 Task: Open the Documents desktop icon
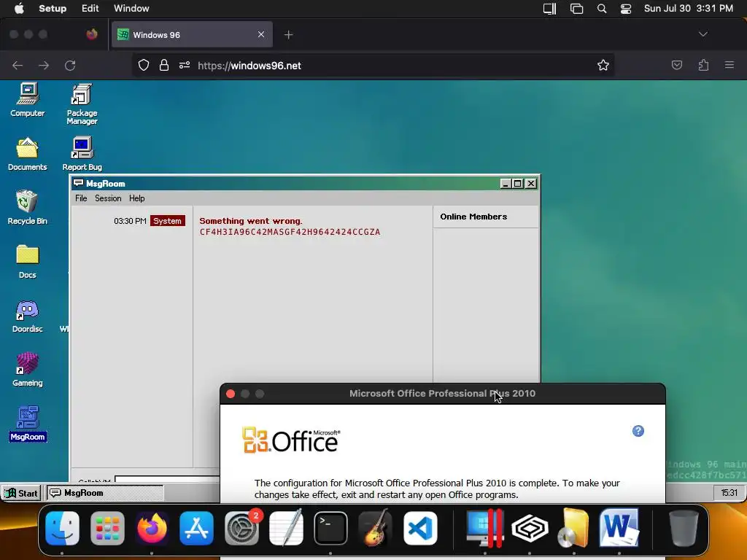tap(28, 154)
